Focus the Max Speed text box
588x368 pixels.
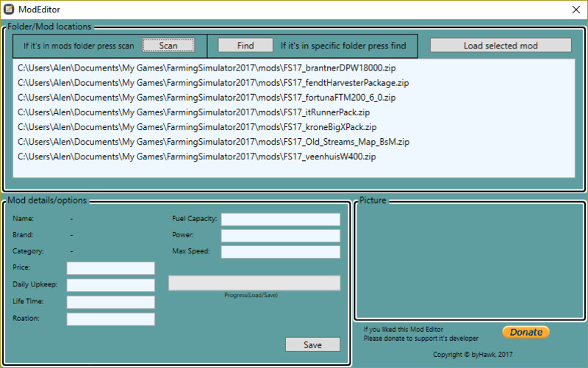280,252
